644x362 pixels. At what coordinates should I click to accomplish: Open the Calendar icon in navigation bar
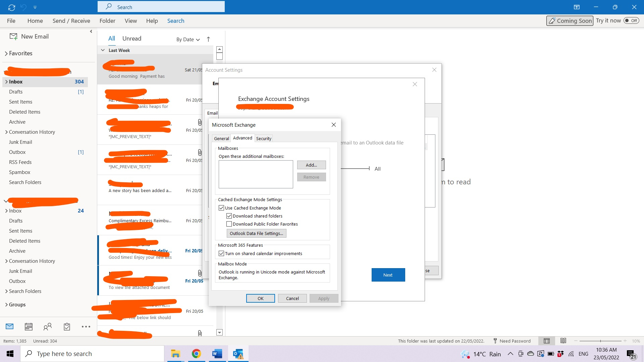29,326
